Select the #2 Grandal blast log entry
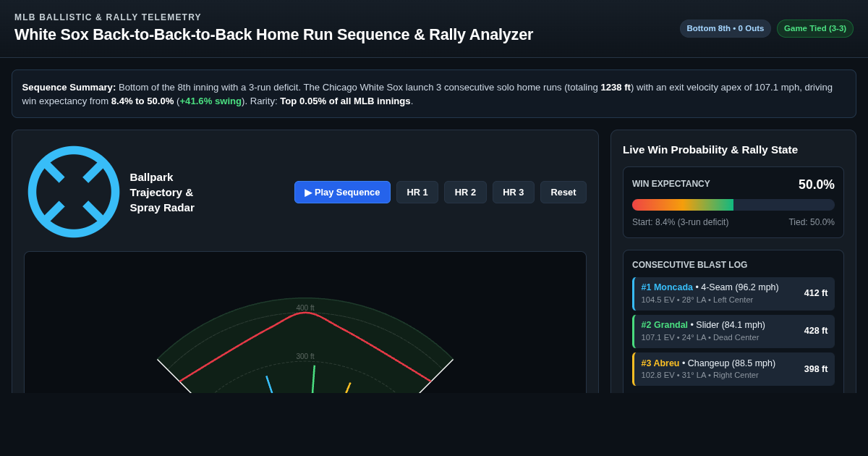Screen dimensions: 868x456 [733, 332]
